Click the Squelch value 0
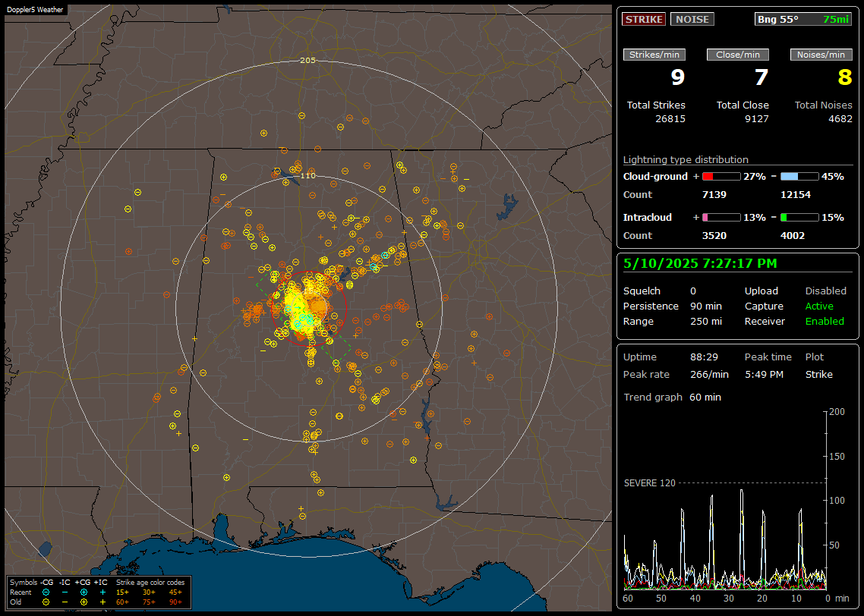864x616 pixels. (693, 291)
